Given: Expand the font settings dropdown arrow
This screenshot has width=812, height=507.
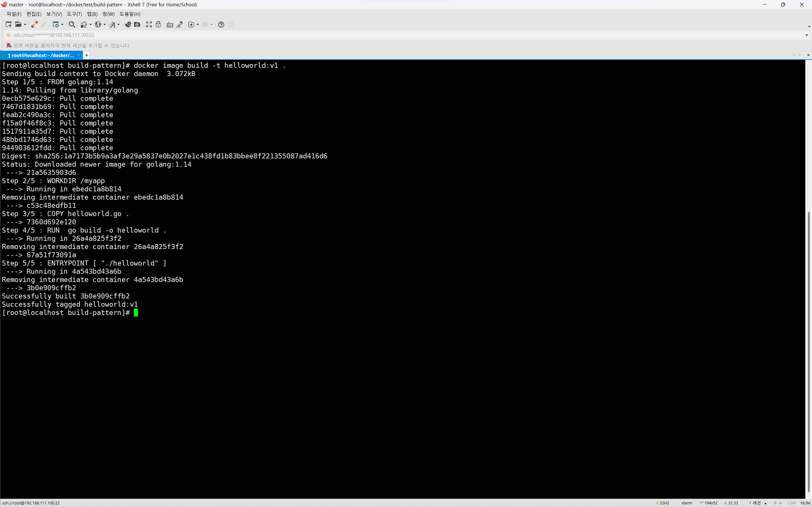Looking at the screenshot, I should [x=119, y=24].
